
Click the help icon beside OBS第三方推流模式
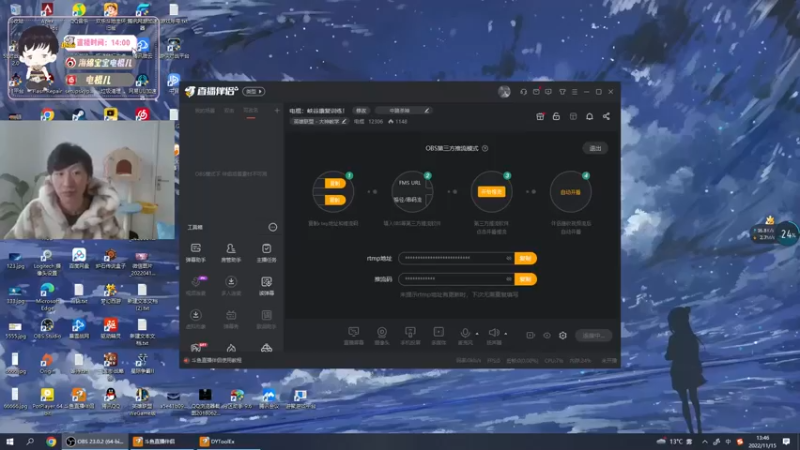pyautogui.click(x=485, y=148)
